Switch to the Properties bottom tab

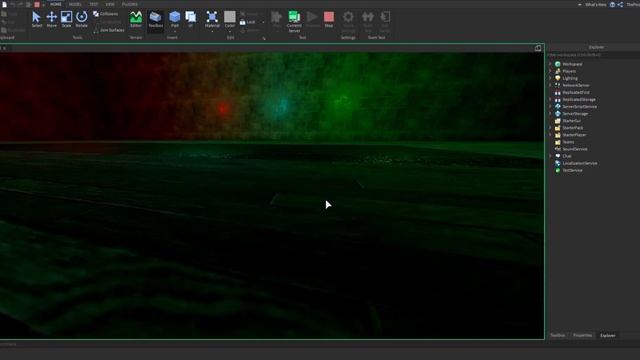click(x=582, y=335)
